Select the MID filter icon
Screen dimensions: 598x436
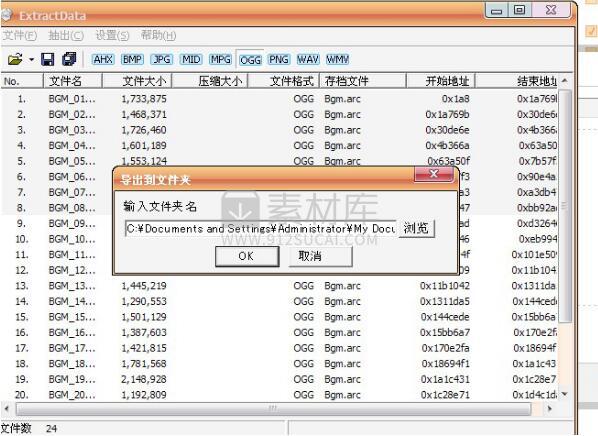click(191, 60)
